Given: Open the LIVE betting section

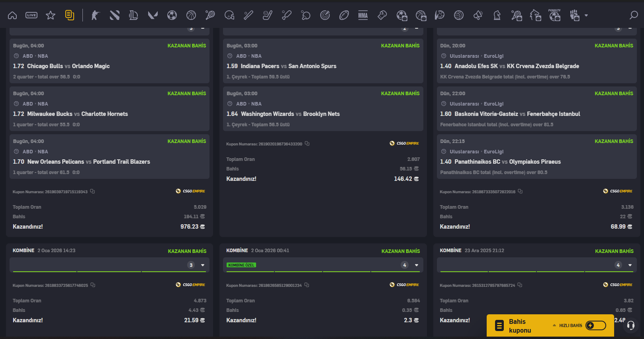Looking at the screenshot, I should 31,16.
